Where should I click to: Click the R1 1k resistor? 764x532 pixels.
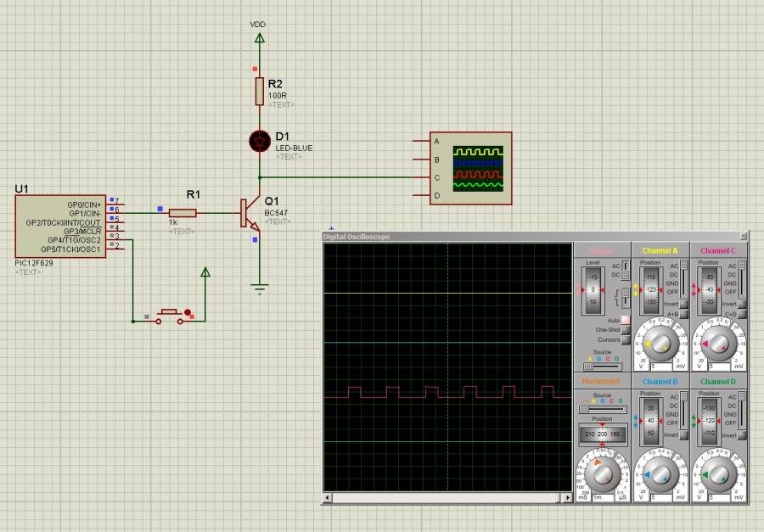[x=183, y=213]
